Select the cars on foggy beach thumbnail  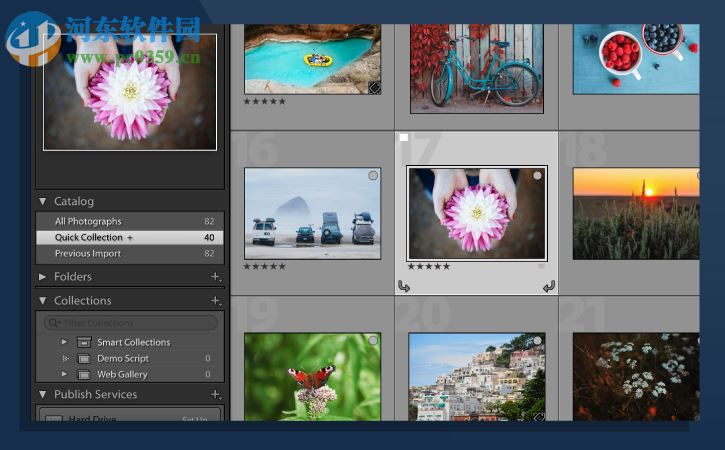tap(313, 213)
